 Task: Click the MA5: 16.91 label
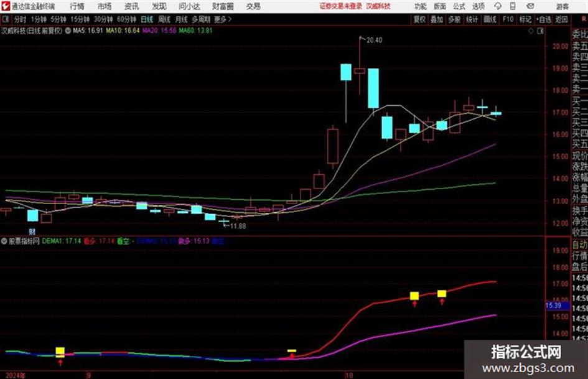(x=88, y=30)
